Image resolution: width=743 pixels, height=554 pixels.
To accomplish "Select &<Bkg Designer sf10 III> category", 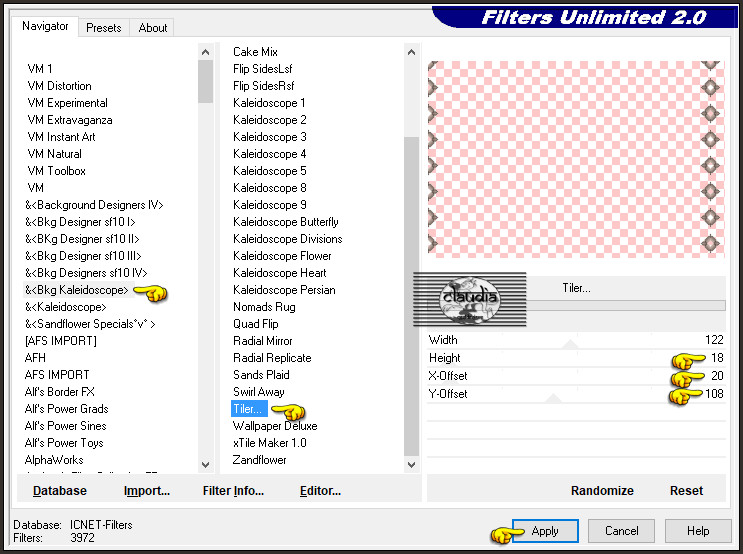I will pyautogui.click(x=83, y=256).
